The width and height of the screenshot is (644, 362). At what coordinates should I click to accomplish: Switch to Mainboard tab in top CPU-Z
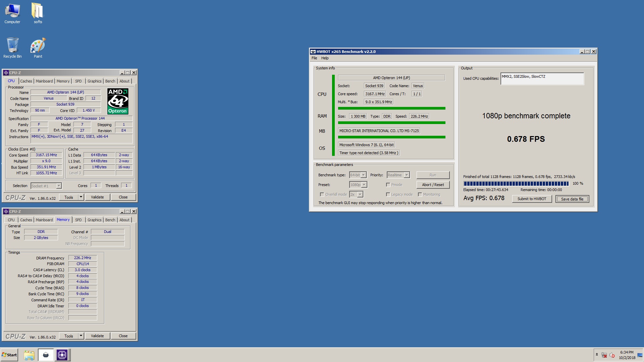pyautogui.click(x=44, y=81)
